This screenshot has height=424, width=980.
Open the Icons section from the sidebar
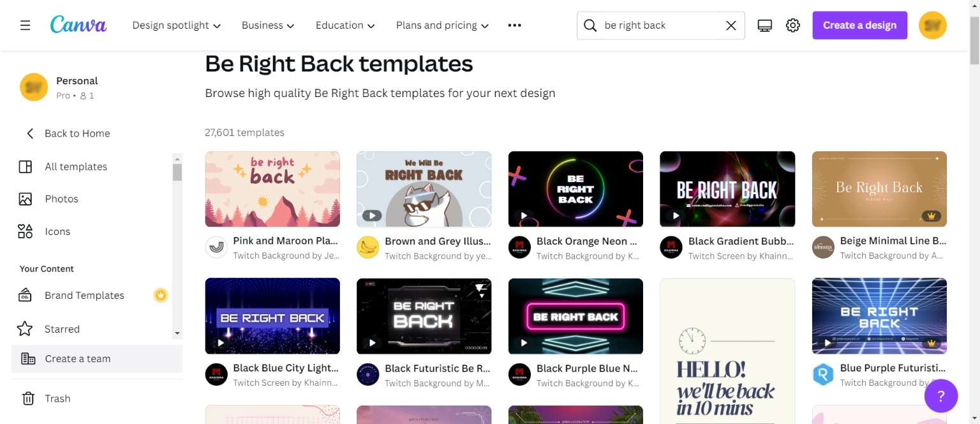(57, 231)
